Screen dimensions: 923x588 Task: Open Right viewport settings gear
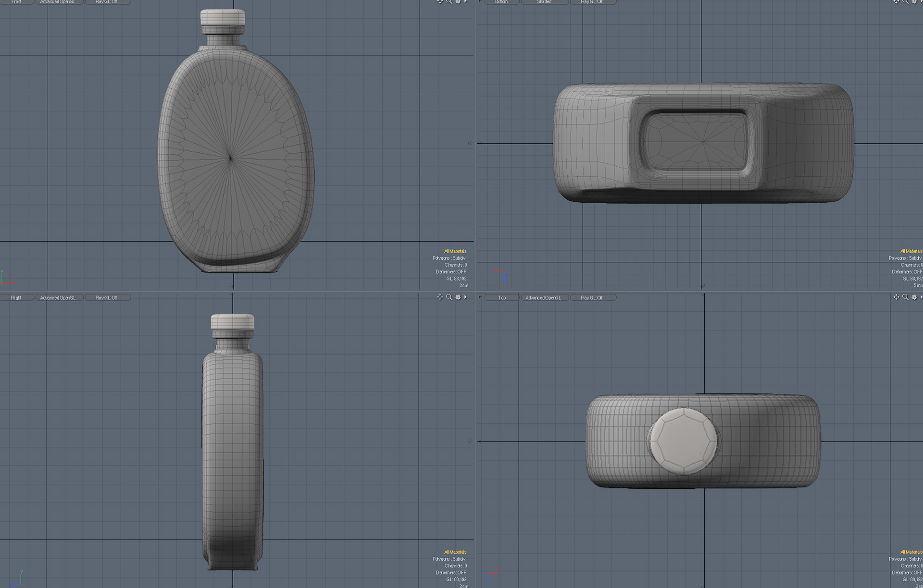point(458,297)
